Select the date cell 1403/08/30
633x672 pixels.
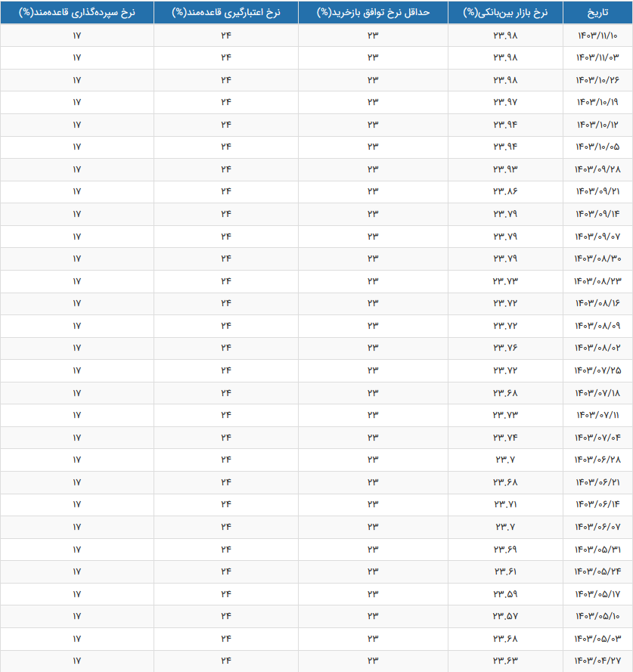pos(597,259)
